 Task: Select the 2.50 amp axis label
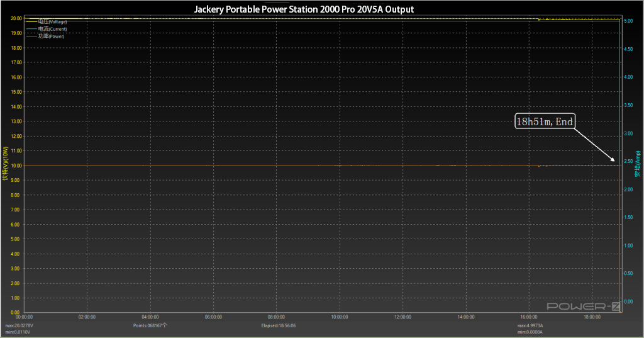pos(628,161)
